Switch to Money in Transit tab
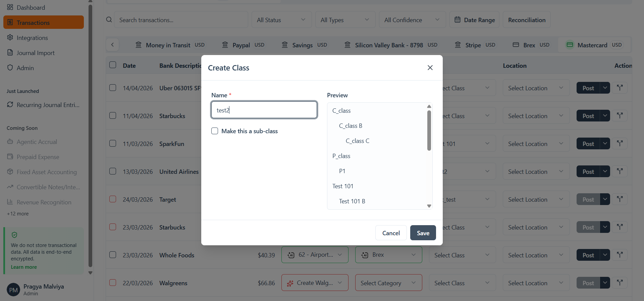This screenshot has height=301, width=644. pos(170,45)
